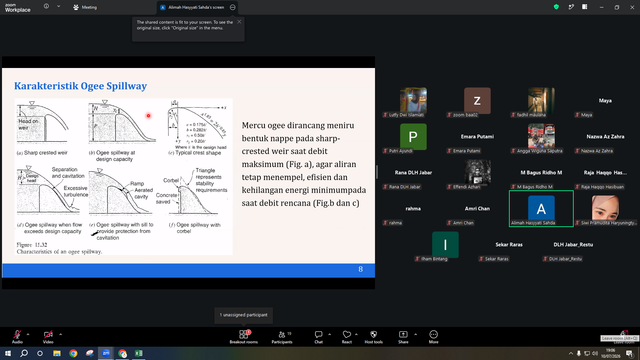Viewport: 640px width, 360px height.
Task: Dismiss the shared content size notification
Action: click(x=239, y=22)
